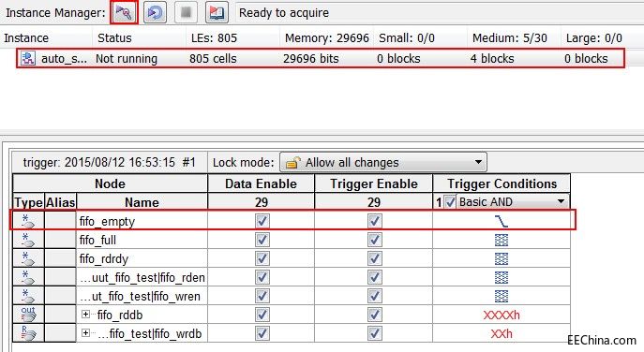
Task: Click the Small: 0/0 column header
Action: [421, 38]
